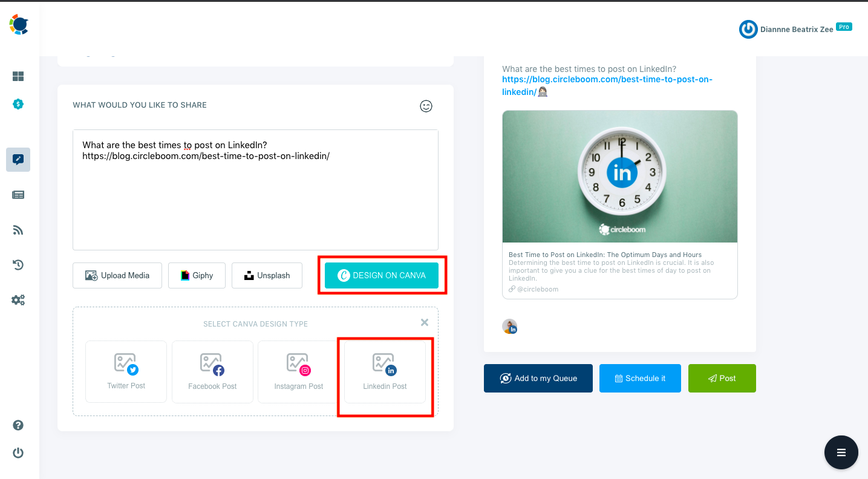The width and height of the screenshot is (868, 479).
Task: Open the help question mark icon
Action: 18,425
